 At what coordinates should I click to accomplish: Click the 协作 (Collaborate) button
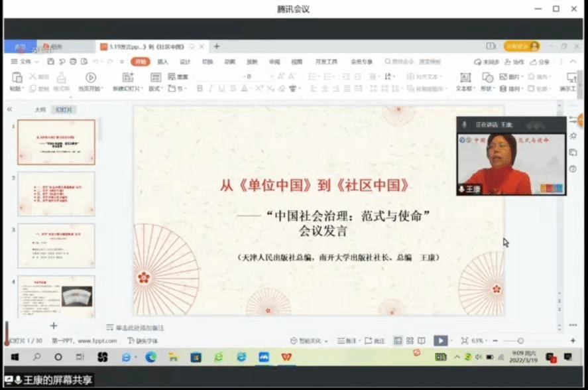click(515, 62)
